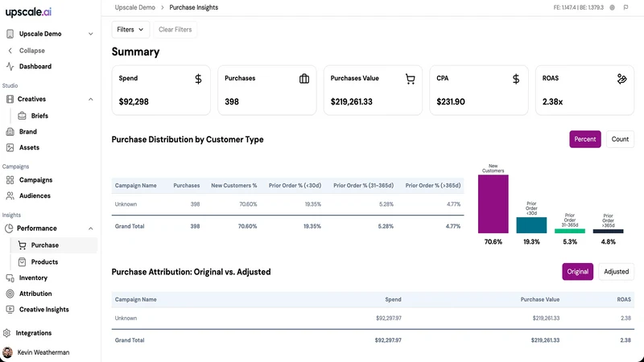Click the purple New Customers bar
644x362 pixels.
coord(493,204)
